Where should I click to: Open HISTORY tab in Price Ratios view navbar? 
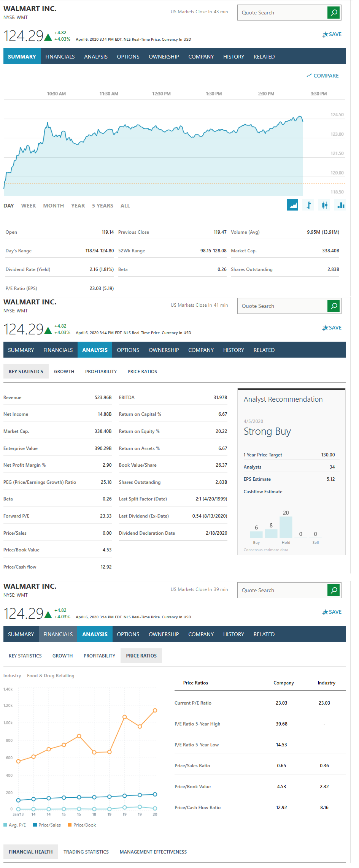click(x=234, y=634)
